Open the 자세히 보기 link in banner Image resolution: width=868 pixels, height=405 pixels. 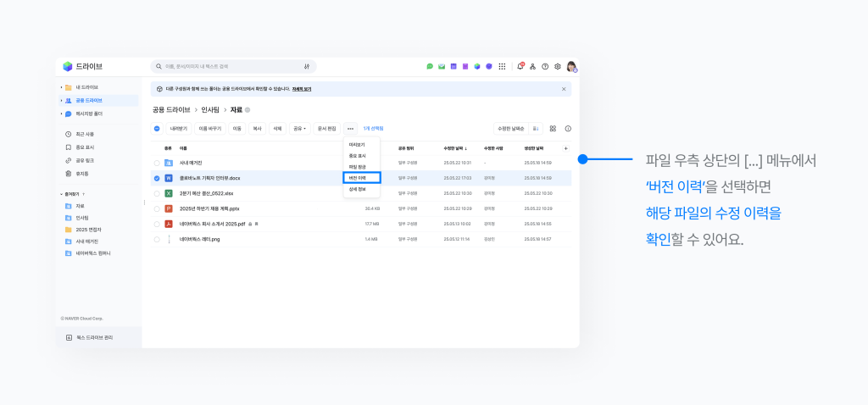pyautogui.click(x=303, y=89)
